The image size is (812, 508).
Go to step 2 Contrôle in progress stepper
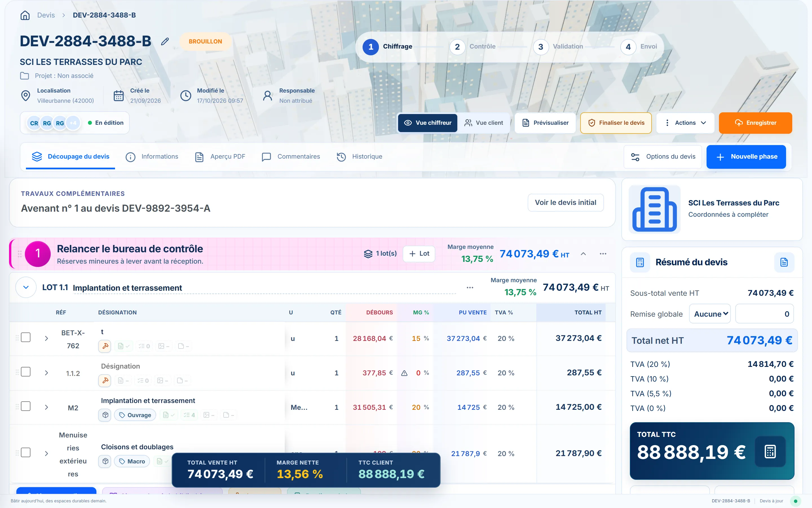coord(473,47)
